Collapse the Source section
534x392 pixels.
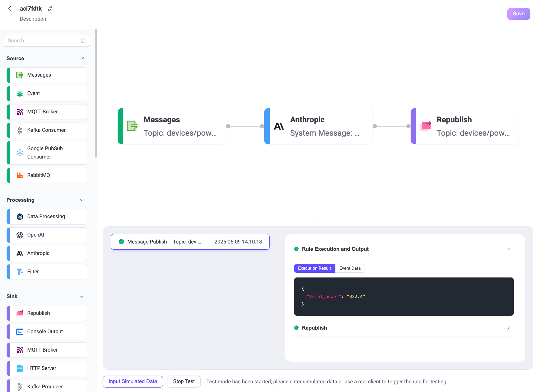[82, 59]
